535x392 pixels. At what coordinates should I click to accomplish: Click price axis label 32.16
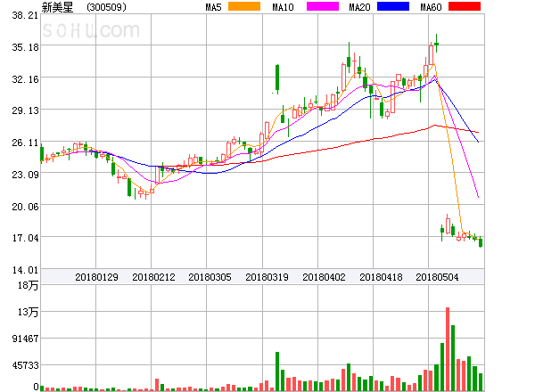click(25, 79)
